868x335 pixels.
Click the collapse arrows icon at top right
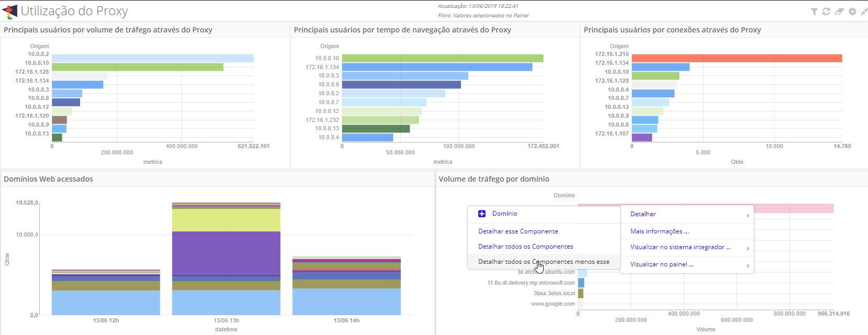864,12
